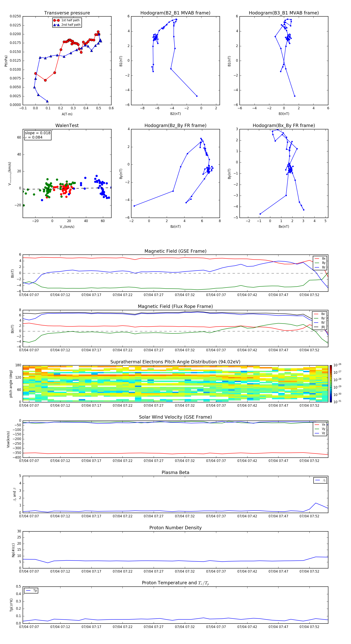Click the "Magnetic Field (Flux Rope Frame)" title
The image size is (351, 644).
click(175, 307)
